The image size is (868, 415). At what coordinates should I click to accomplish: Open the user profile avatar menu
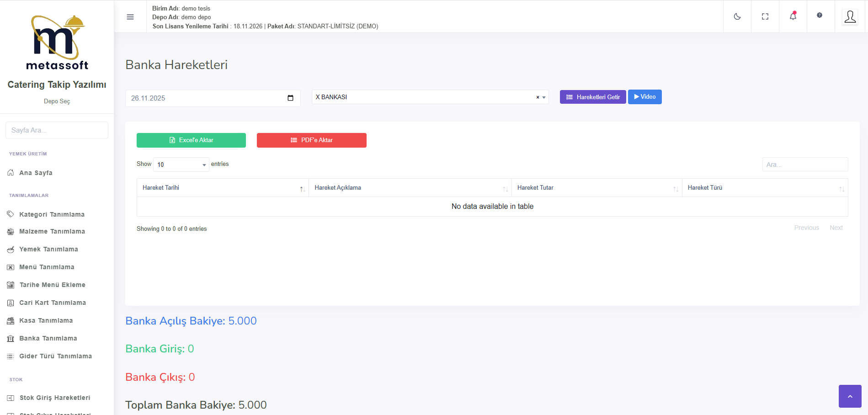[850, 17]
